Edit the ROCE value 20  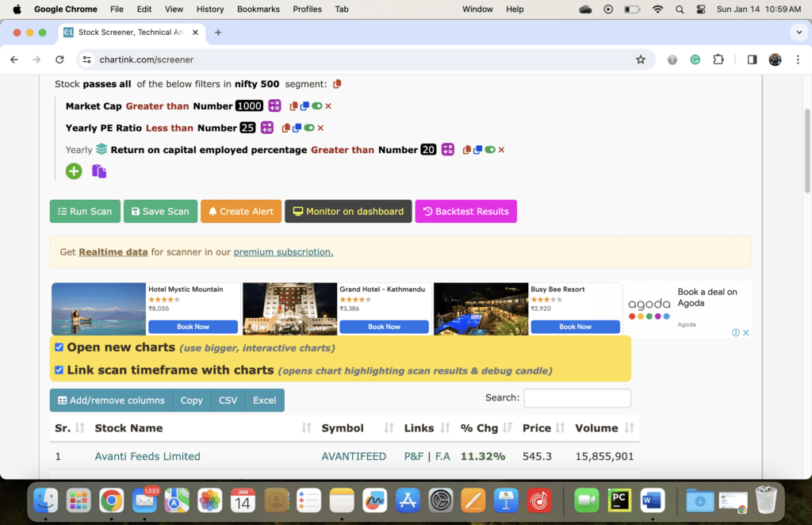point(428,149)
